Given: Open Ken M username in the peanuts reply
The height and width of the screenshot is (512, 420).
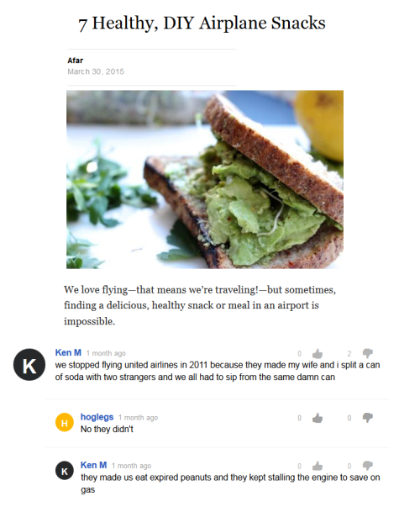Looking at the screenshot, I should [x=93, y=465].
